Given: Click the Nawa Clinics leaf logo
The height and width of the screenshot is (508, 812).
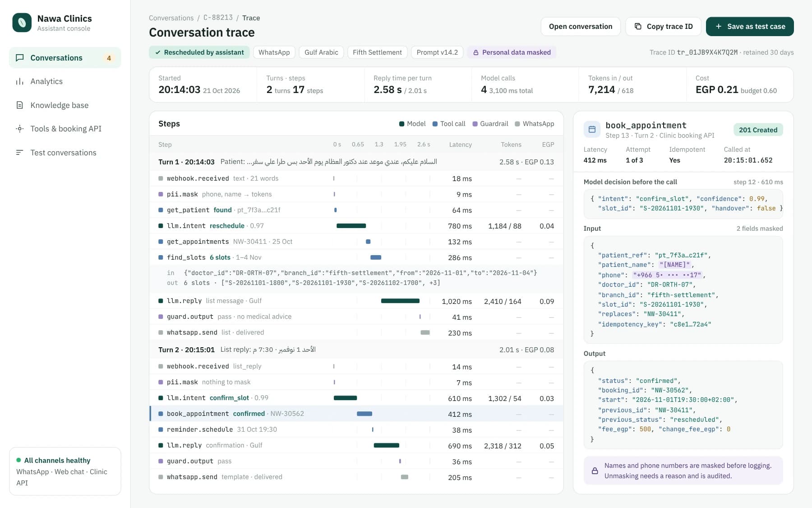Looking at the screenshot, I should [22, 23].
